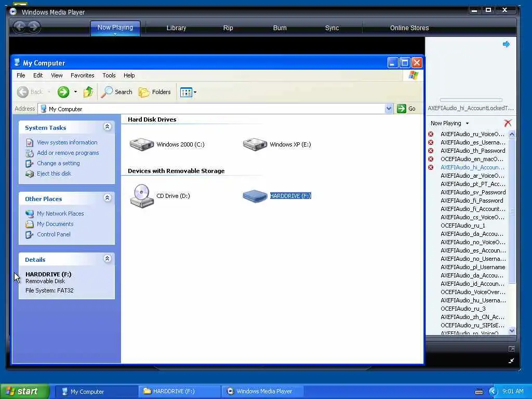532x399 pixels.
Task: Click error icon beside AXEFIAudio_es_Userna...
Action: point(431,142)
